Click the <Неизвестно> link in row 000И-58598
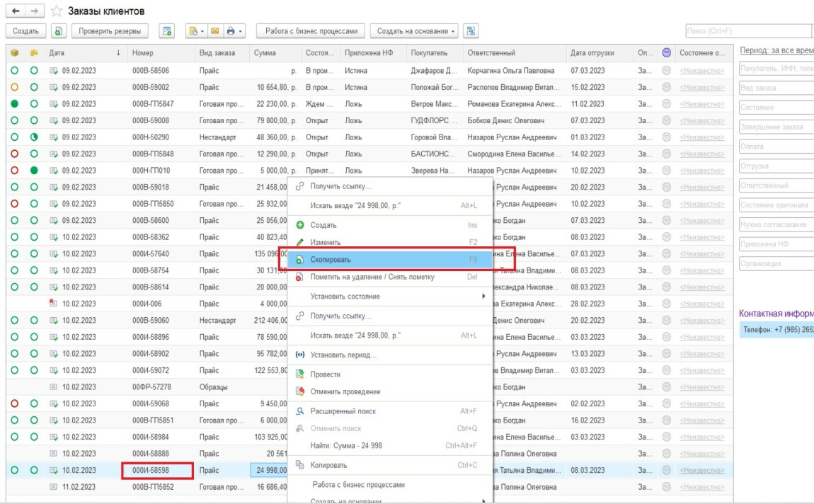Image resolution: width=814 pixels, height=504 pixels. 702,470
